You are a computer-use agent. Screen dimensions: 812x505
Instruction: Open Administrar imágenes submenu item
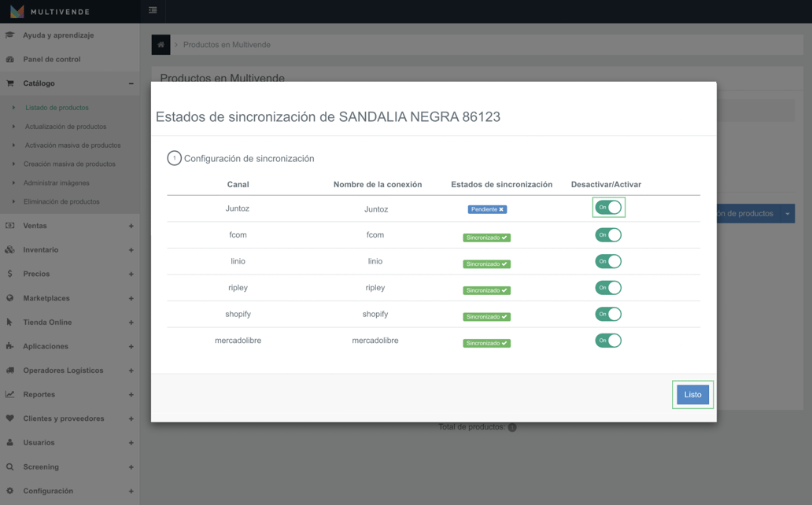pos(57,182)
